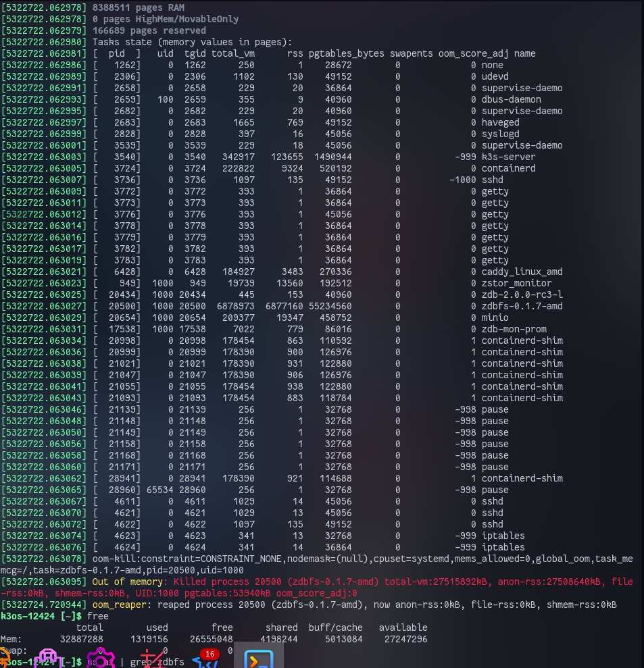644x668 pixels.
Task: Click the process name 'syslogd'
Action: (500, 134)
